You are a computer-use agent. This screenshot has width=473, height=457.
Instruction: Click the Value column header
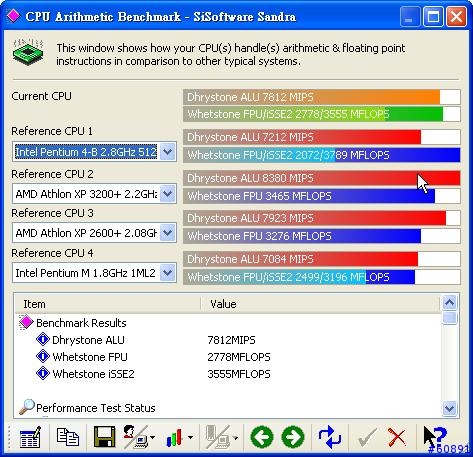(x=320, y=304)
